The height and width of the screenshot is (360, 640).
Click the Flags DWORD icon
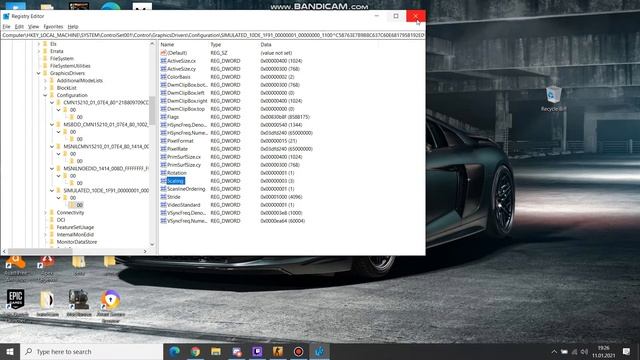tap(163, 117)
